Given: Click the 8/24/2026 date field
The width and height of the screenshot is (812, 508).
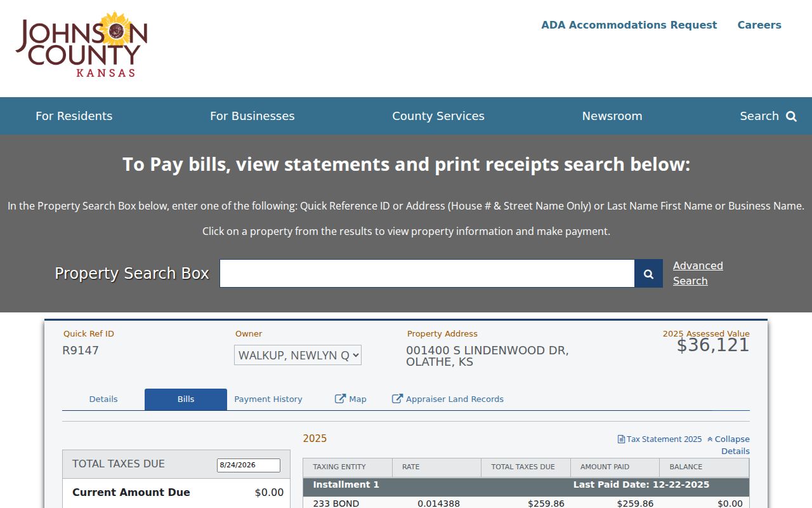Looking at the screenshot, I should click(x=249, y=465).
